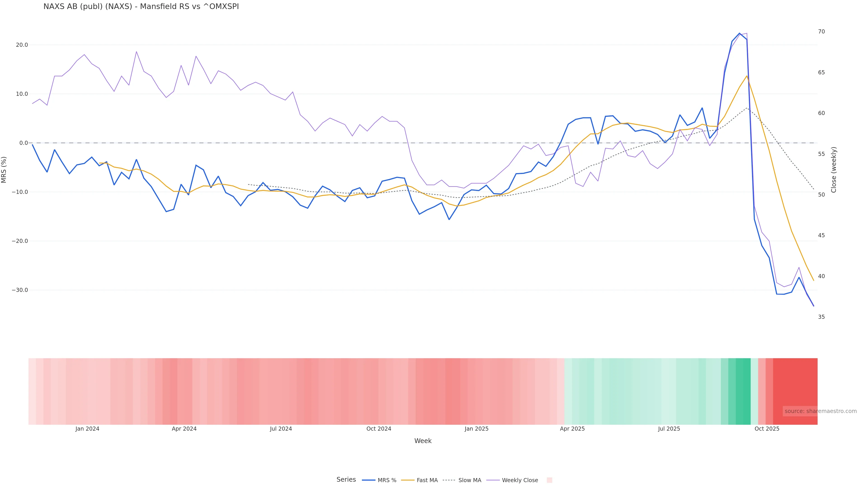Click the dotted Slow MA legend line sample
868x488 pixels.
449,480
